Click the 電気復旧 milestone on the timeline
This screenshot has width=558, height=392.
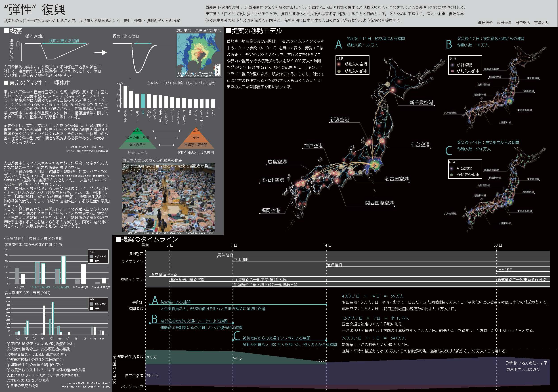tap(225, 255)
